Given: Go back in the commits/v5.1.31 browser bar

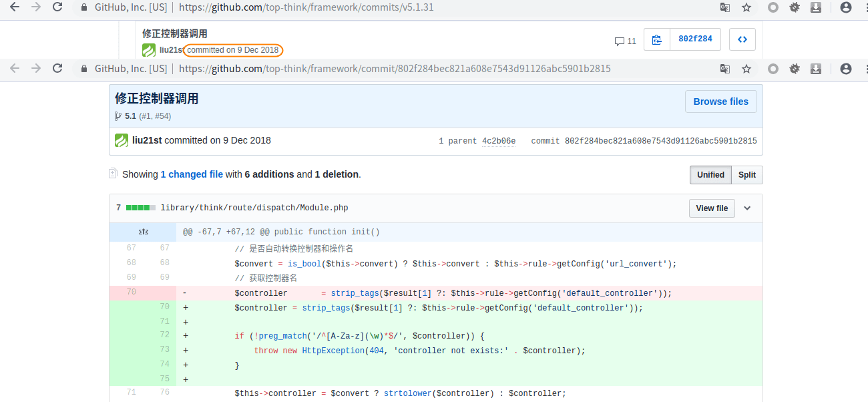Looking at the screenshot, I should pos(15,7).
